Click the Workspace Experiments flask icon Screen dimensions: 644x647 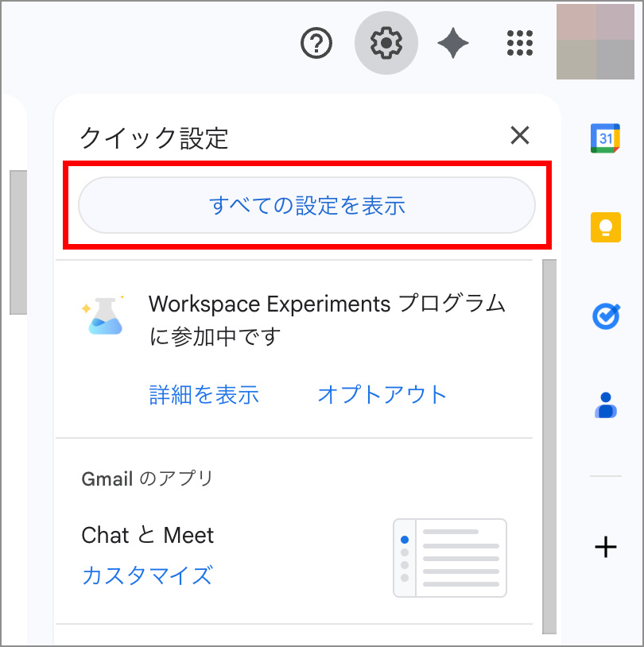tap(104, 316)
